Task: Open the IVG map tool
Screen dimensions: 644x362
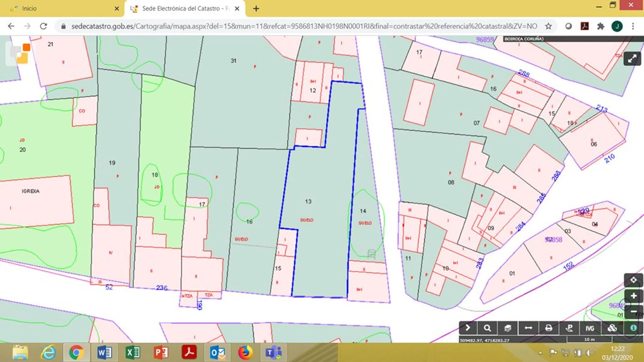Action: click(589, 328)
